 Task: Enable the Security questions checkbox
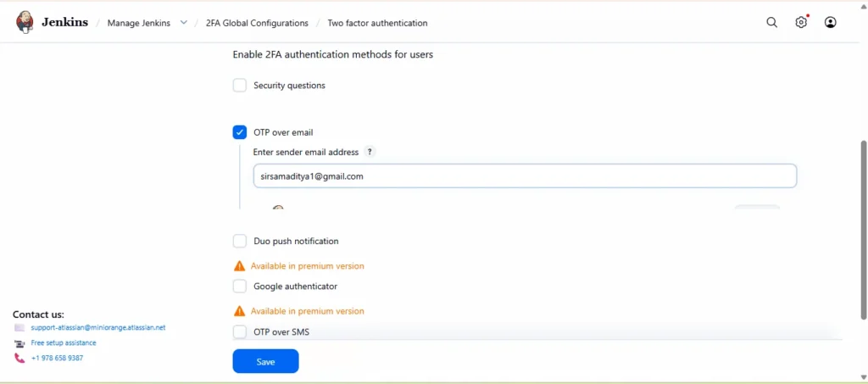point(240,86)
